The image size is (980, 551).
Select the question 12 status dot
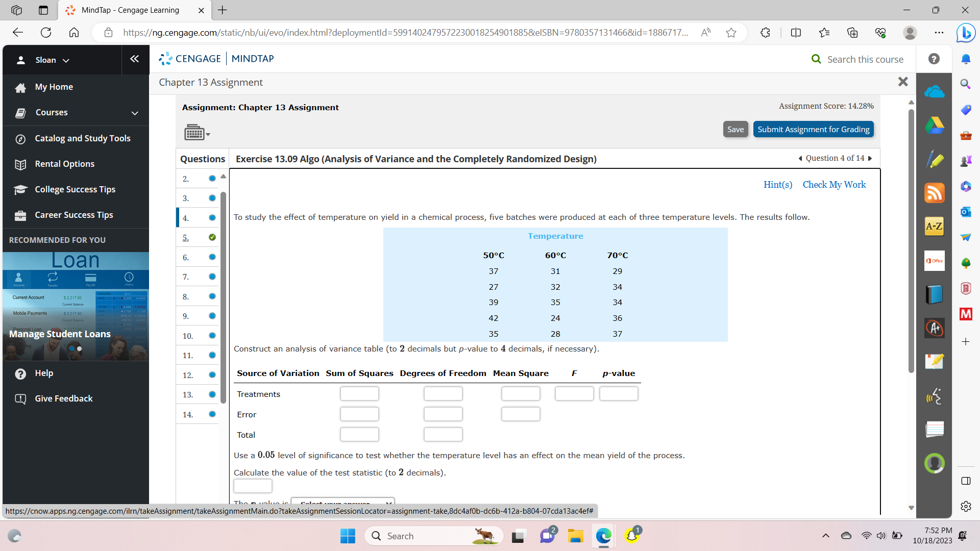tap(212, 375)
